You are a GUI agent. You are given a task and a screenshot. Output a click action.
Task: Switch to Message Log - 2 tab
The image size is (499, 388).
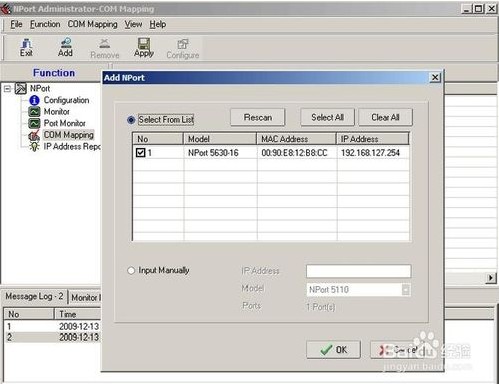(x=34, y=296)
